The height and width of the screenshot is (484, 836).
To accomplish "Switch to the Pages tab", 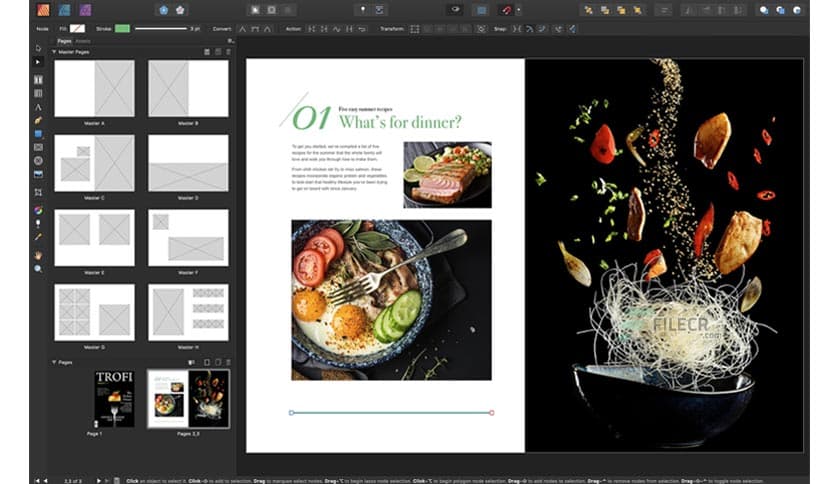I will [65, 41].
